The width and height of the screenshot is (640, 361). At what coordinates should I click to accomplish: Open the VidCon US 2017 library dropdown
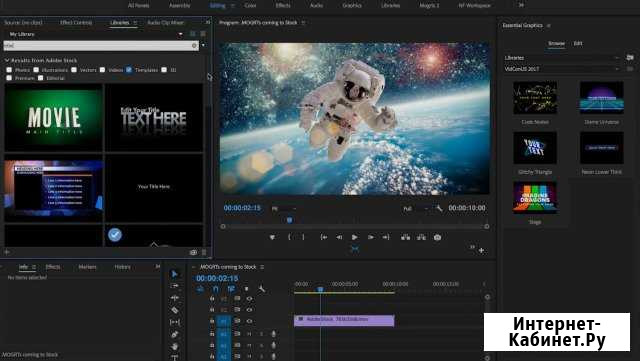pyautogui.click(x=562, y=69)
